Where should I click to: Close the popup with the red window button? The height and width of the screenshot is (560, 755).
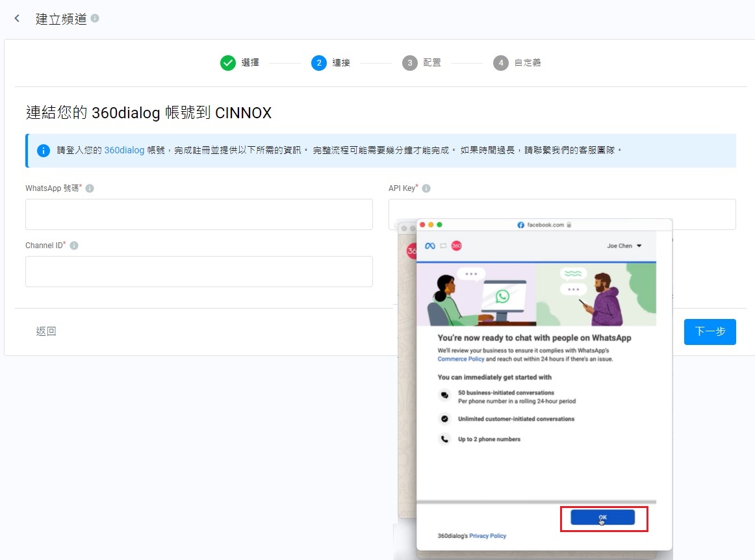422,225
